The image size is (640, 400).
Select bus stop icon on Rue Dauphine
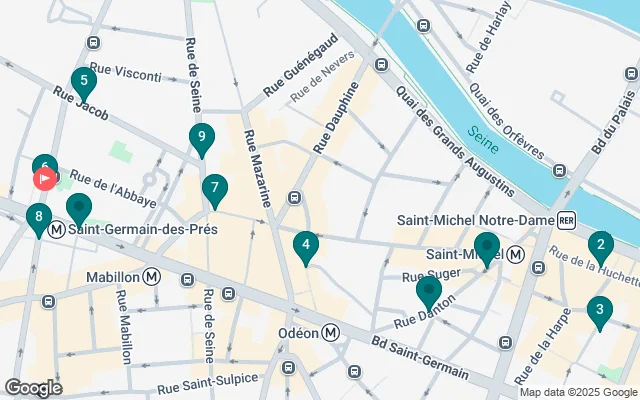(x=294, y=198)
